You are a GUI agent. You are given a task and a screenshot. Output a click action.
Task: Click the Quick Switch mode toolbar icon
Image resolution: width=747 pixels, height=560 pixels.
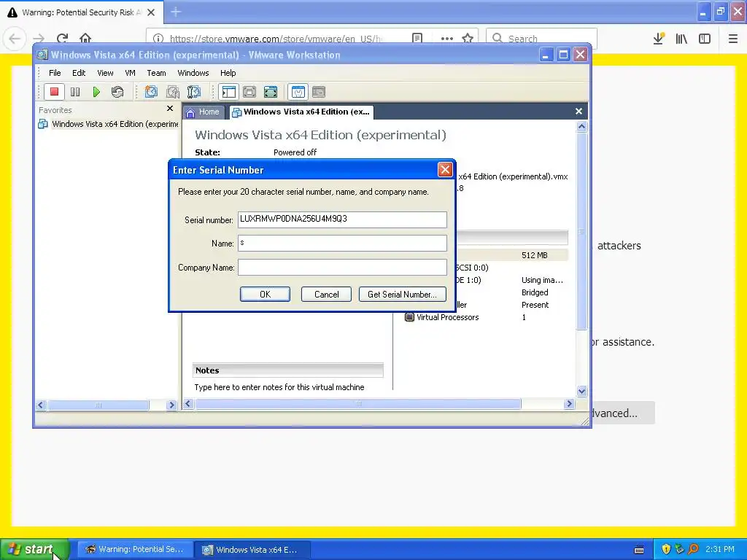(249, 92)
